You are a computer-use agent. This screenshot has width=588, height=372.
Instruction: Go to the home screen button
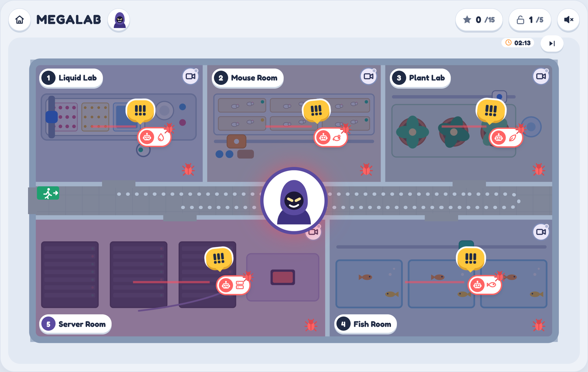(19, 20)
